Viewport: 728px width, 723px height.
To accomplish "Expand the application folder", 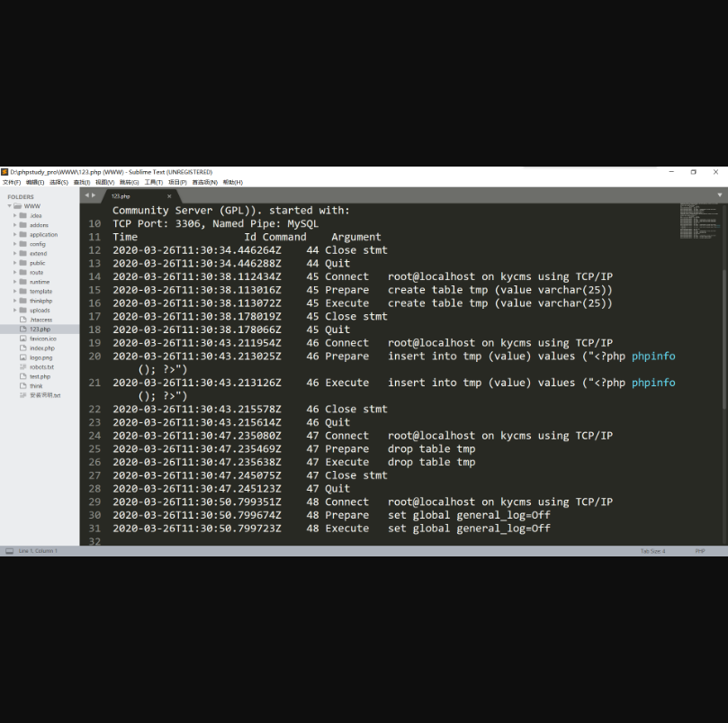I will [x=15, y=235].
